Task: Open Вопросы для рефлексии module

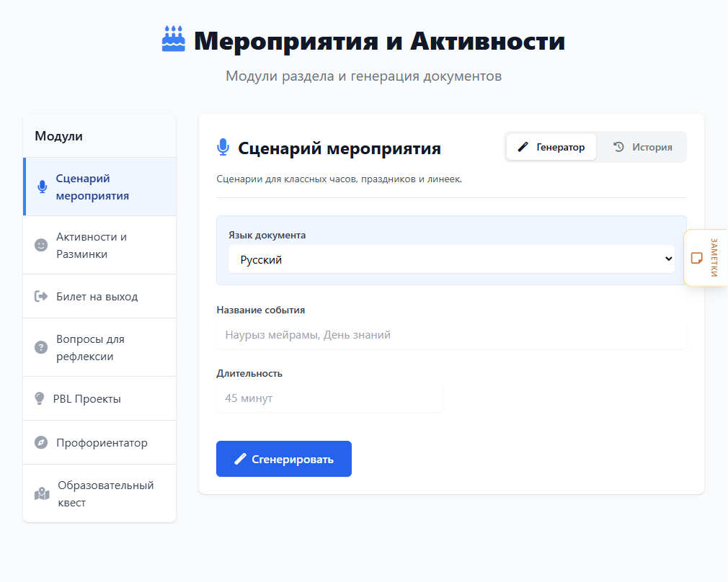Action: (x=99, y=347)
